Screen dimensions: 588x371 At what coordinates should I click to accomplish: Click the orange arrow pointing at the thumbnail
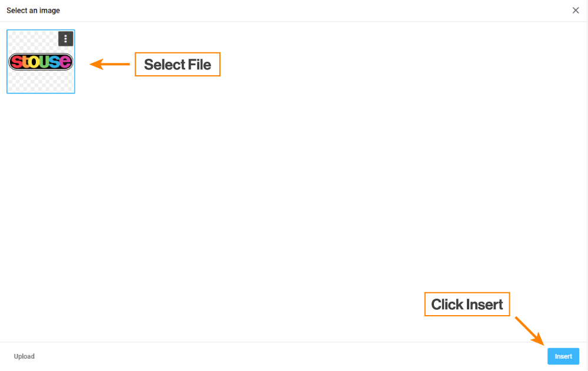click(110, 64)
